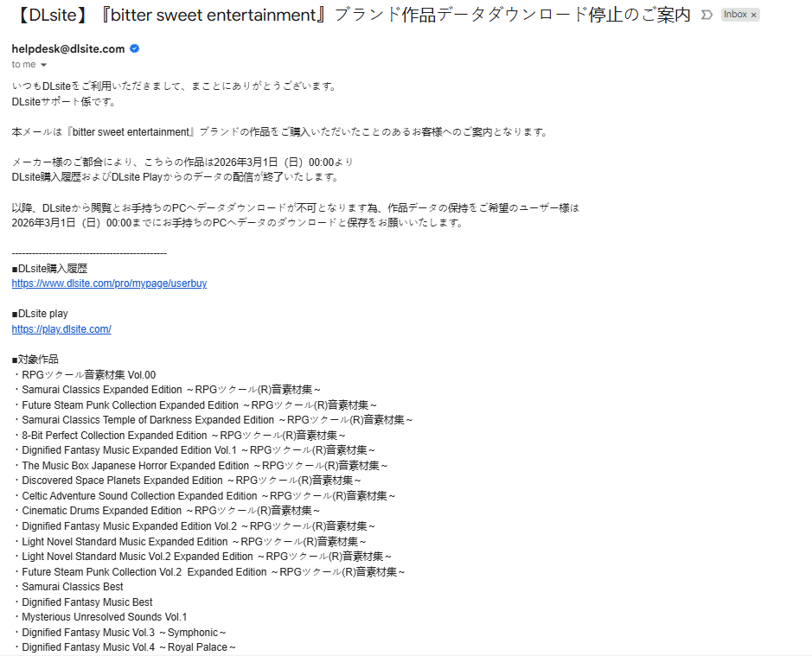This screenshot has width=812, height=656.
Task: Click the blue verified sender badge
Action: coord(134,49)
